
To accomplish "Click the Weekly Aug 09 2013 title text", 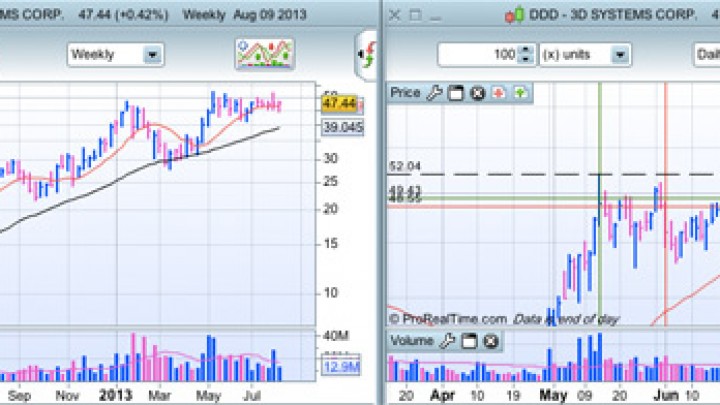I will (x=244, y=15).
